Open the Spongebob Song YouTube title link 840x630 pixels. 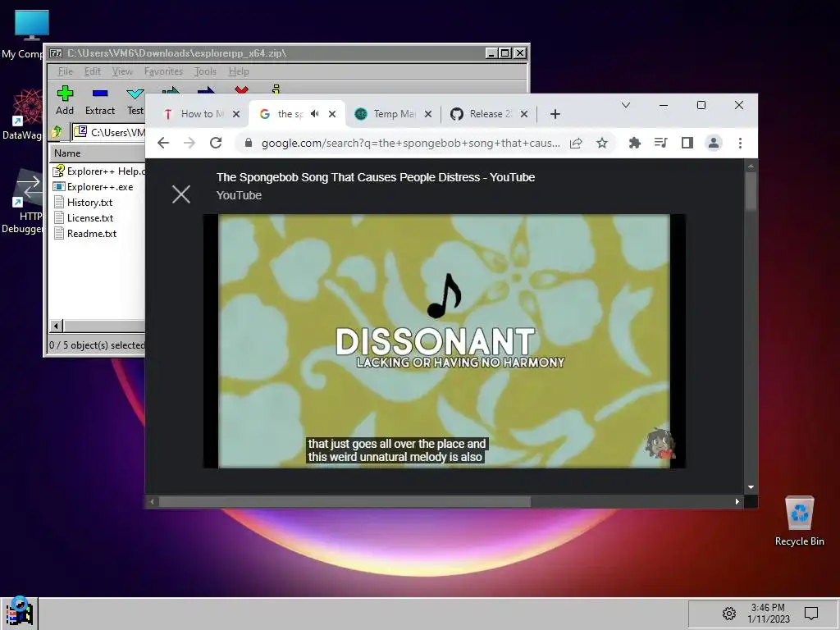pos(376,177)
